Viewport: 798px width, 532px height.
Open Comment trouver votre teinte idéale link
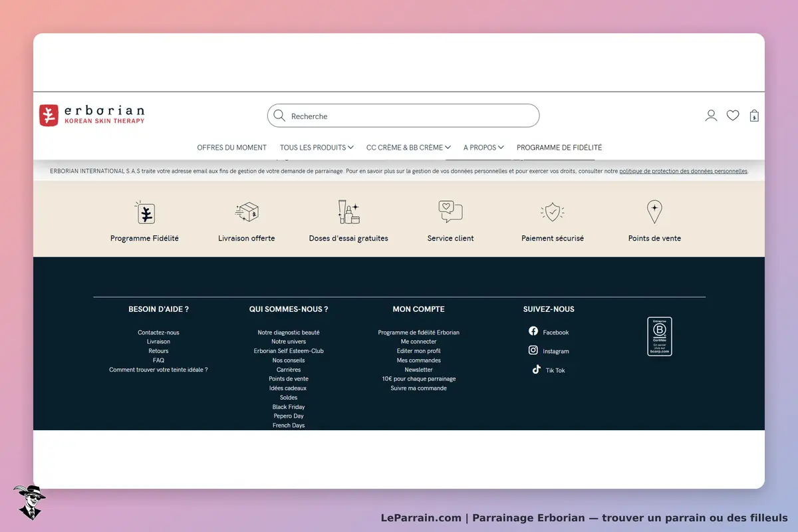158,370
